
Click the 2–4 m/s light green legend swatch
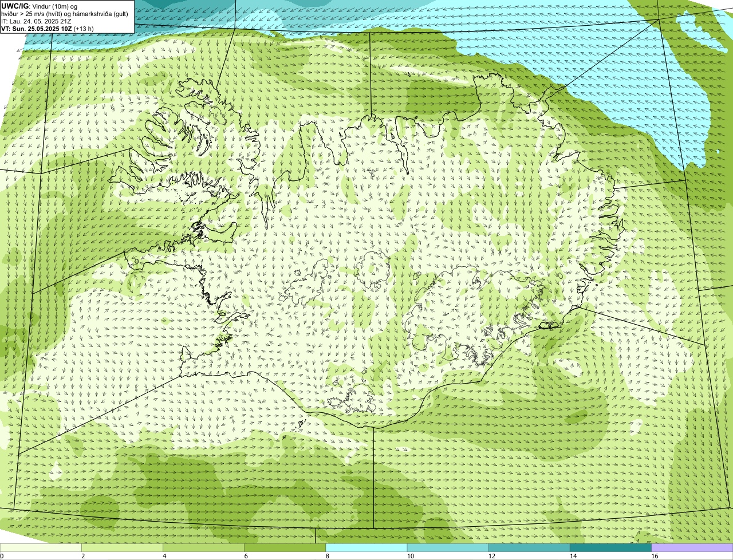coord(122,547)
